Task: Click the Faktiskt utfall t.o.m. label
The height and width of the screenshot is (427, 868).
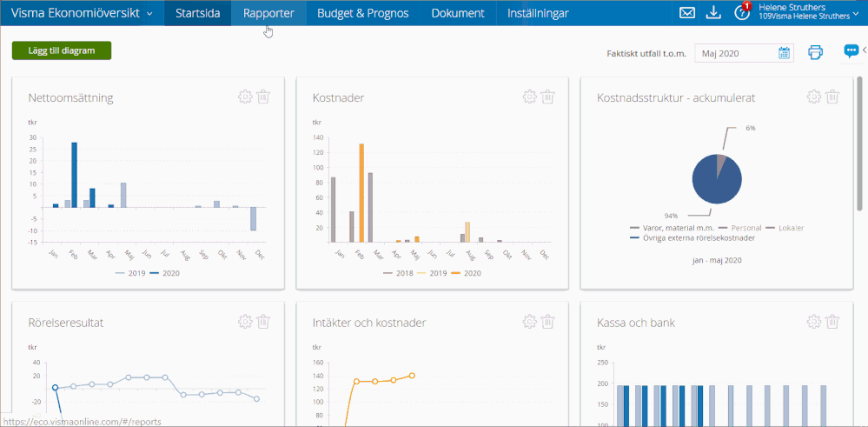Action: [x=646, y=54]
